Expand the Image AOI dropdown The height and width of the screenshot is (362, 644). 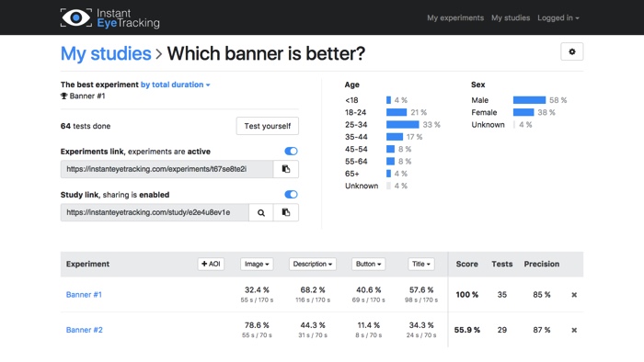(x=257, y=264)
